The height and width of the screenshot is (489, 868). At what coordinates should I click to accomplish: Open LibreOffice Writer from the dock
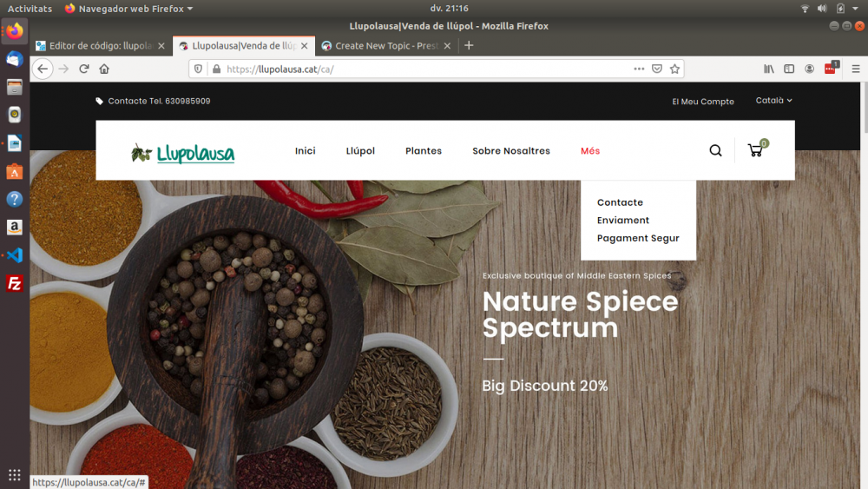point(15,143)
